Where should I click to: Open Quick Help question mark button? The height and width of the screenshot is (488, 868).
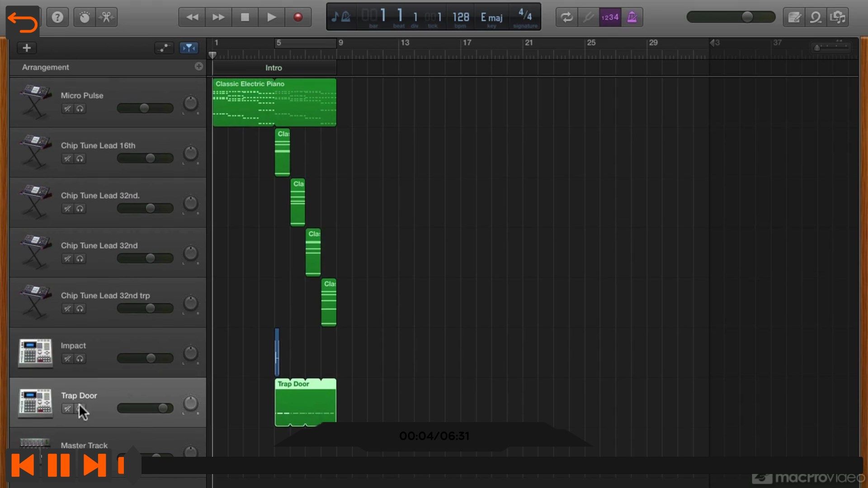tap(57, 18)
